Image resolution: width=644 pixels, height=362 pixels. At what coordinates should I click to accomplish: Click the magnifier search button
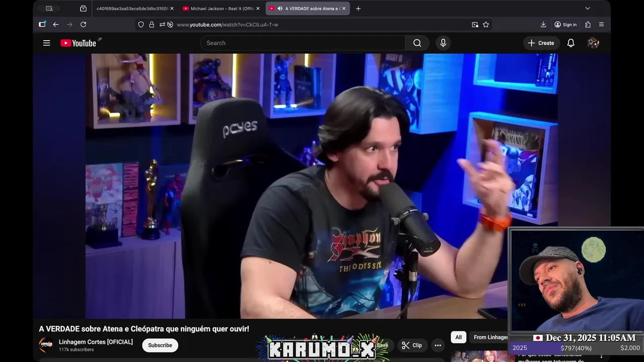(417, 43)
